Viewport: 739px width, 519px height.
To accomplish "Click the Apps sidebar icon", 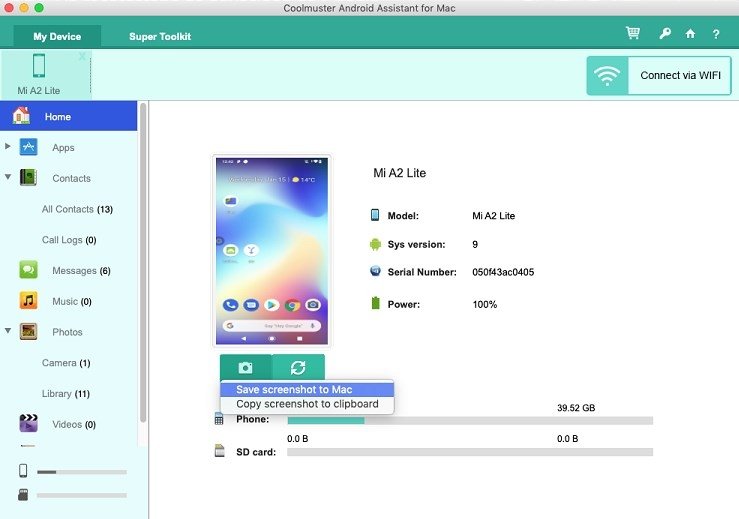I will tap(28, 147).
